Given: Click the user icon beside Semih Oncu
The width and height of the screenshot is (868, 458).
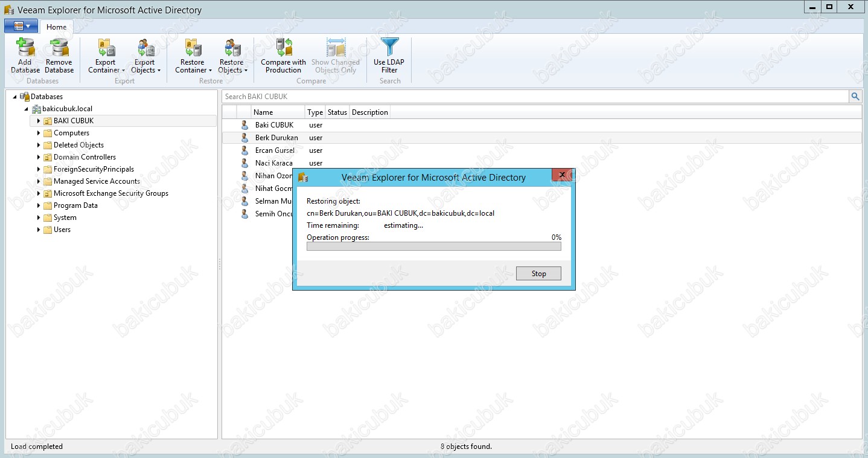Looking at the screenshot, I should click(x=244, y=214).
